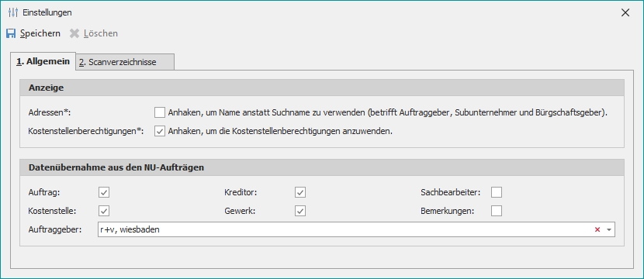Enable the Sachbearbeiter checkbox

pyautogui.click(x=497, y=192)
